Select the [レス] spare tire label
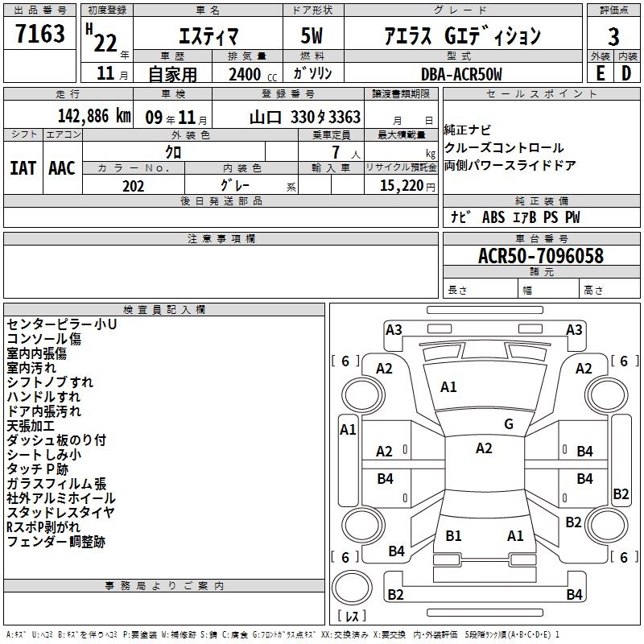 [x=352, y=616]
